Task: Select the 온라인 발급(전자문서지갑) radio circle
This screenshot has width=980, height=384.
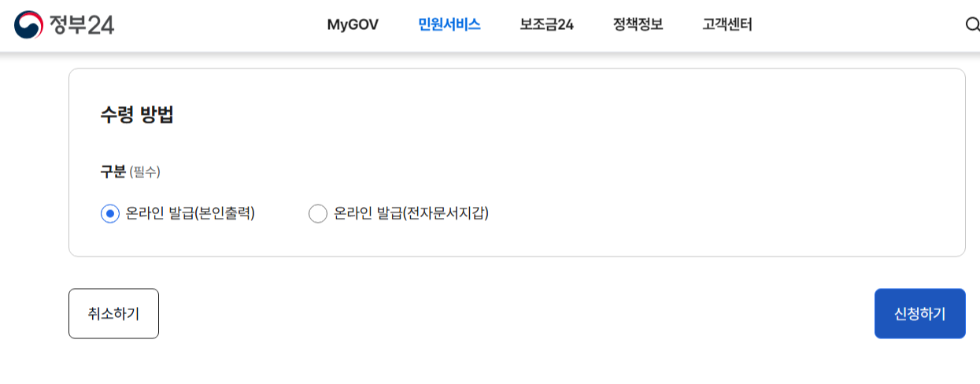Action: pos(318,213)
